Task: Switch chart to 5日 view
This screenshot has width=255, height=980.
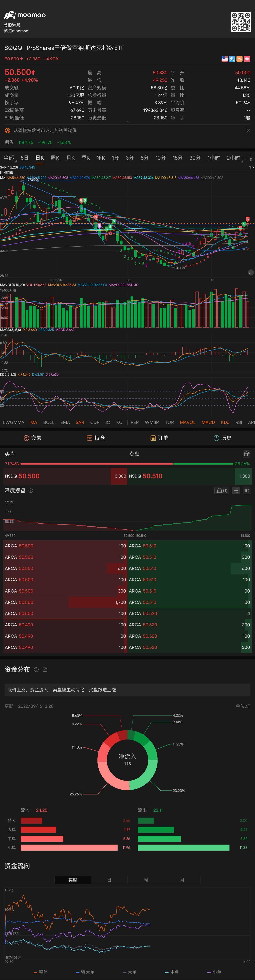Action: (x=24, y=158)
